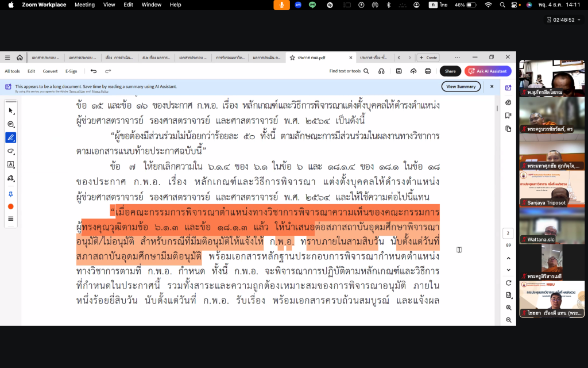588x368 pixels.
Task: Open the hamburger menu at top left
Action: 7,57
